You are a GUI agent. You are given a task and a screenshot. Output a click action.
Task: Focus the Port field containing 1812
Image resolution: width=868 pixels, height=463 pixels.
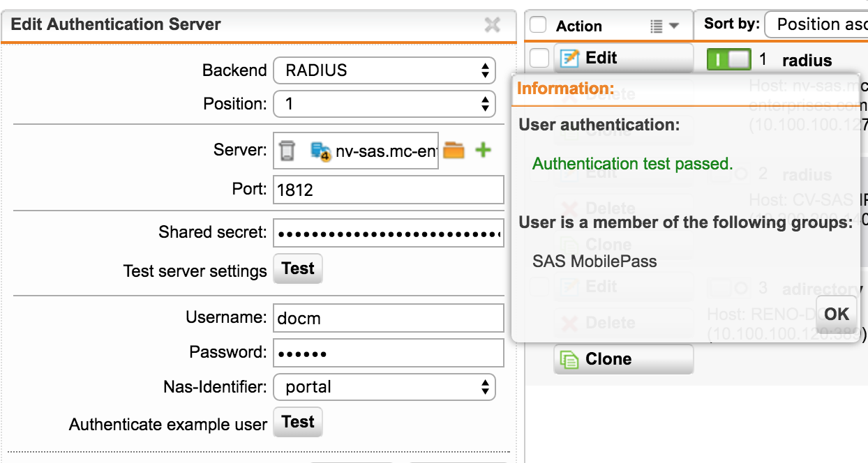[x=389, y=190]
